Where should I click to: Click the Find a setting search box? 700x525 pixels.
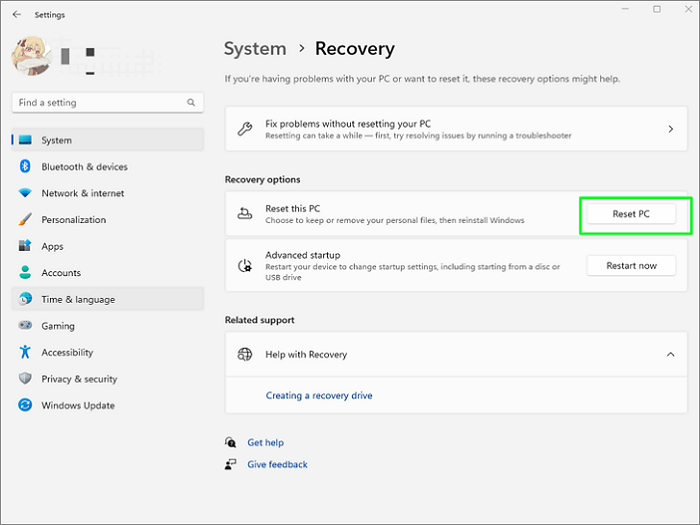click(100, 102)
